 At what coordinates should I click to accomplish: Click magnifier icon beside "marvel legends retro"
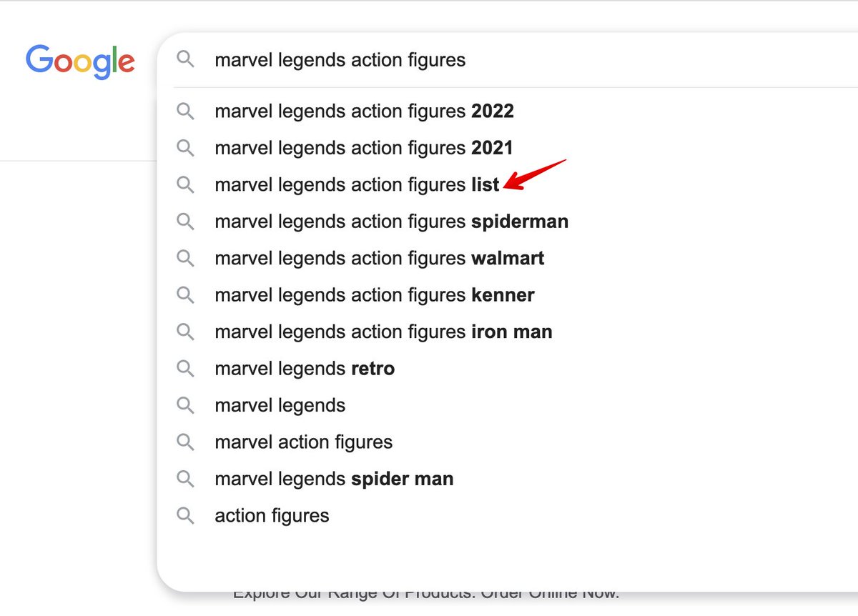click(x=185, y=368)
